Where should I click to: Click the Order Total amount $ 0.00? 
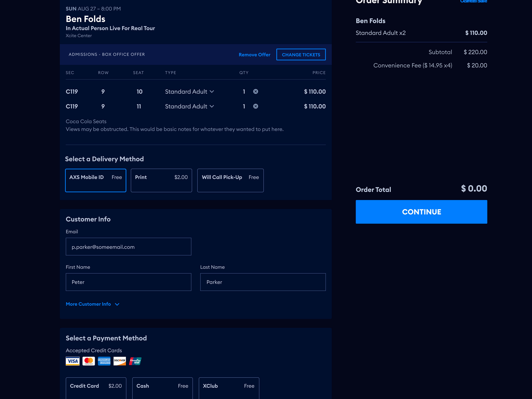(x=474, y=189)
